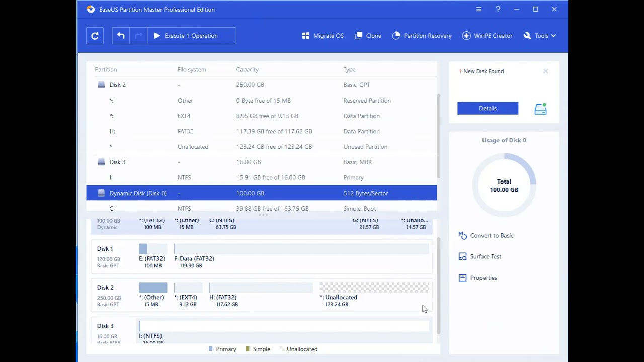This screenshot has height=362, width=644.
Task: Launch Partition Recovery
Action: coord(422,36)
